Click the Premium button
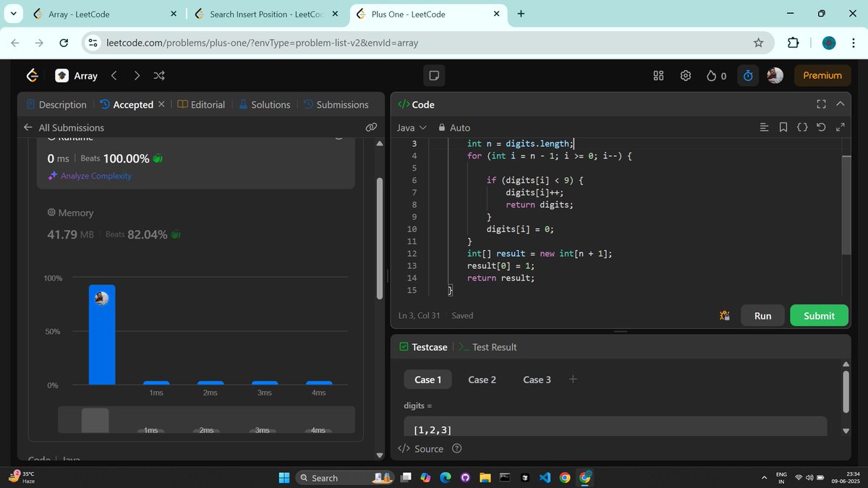This screenshot has height=488, width=868. point(822,75)
